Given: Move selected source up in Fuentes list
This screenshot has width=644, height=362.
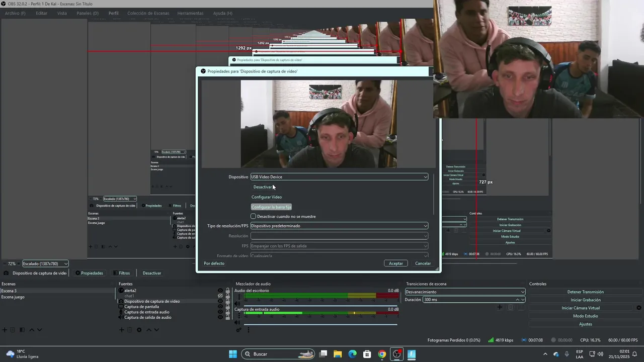Looking at the screenshot, I should click(x=148, y=330).
